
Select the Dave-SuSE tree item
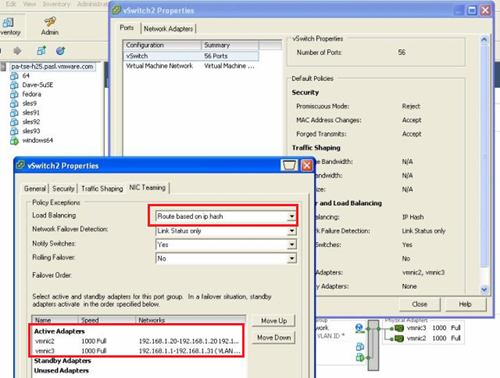pyautogui.click(x=37, y=85)
